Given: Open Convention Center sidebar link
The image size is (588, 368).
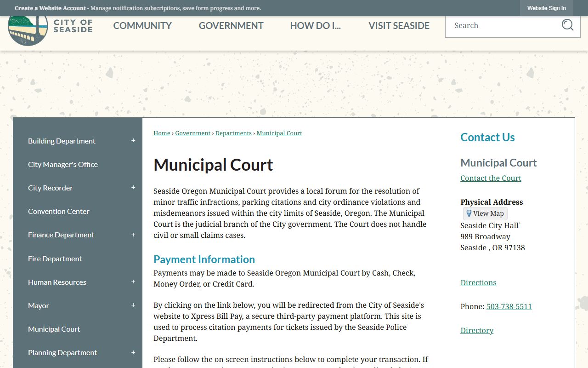Looking at the screenshot, I should 59,211.
